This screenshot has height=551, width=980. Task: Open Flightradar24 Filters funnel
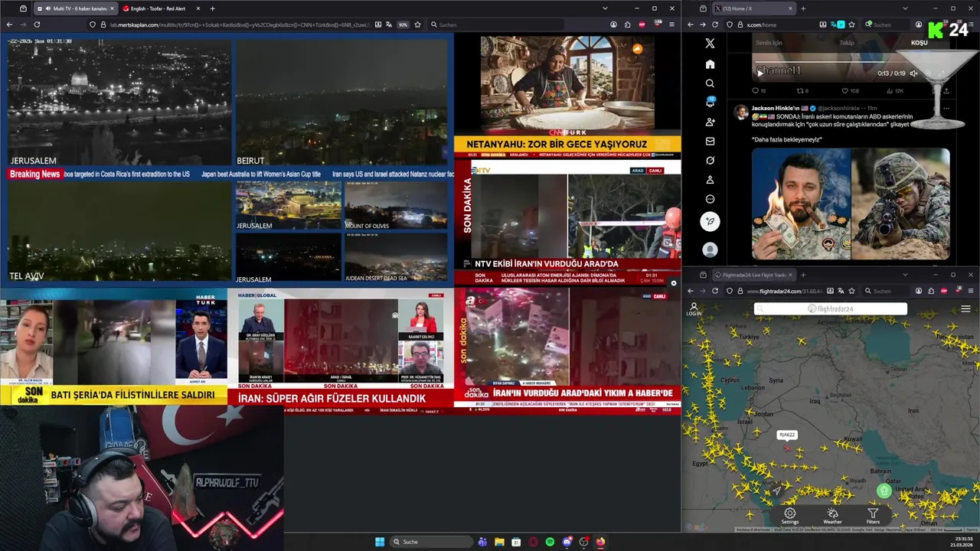point(873,516)
